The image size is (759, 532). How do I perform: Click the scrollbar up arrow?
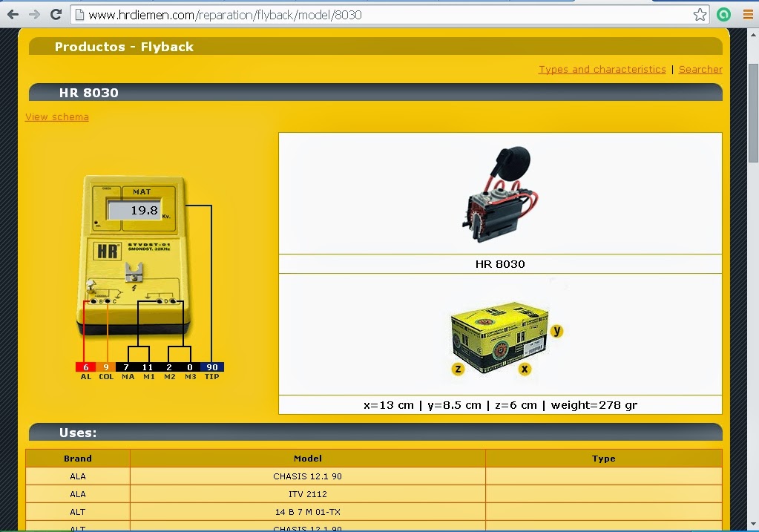pos(753,35)
